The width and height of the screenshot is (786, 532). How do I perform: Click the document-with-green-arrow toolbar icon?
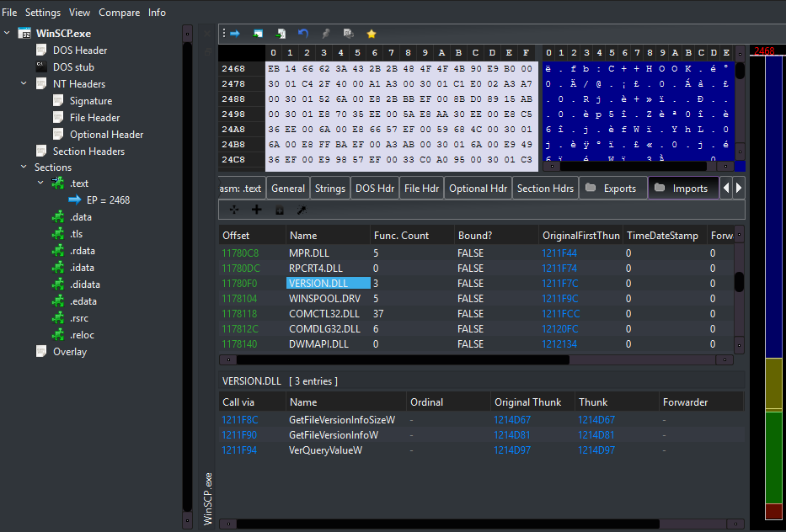(x=281, y=34)
